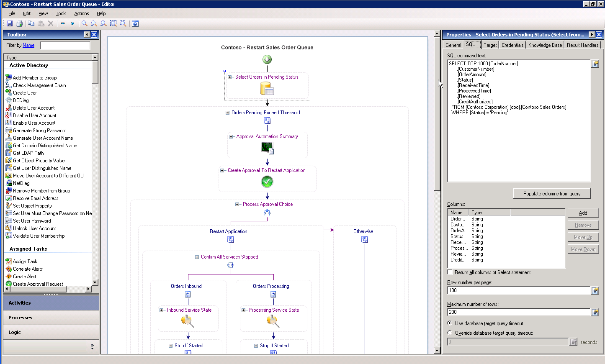Image resolution: width=605 pixels, height=364 pixels.
Task: Click the Orders Pending Exceed Threshold sequence icon
Action: (x=267, y=120)
